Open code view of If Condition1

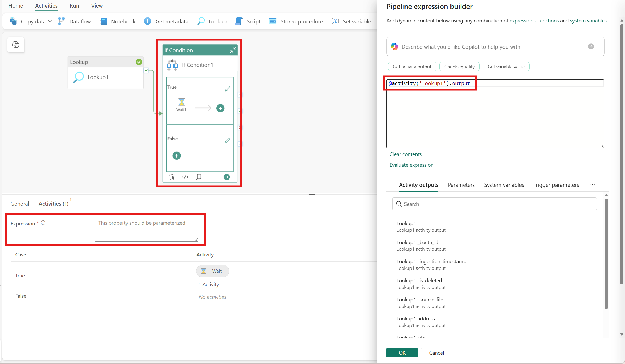click(185, 177)
